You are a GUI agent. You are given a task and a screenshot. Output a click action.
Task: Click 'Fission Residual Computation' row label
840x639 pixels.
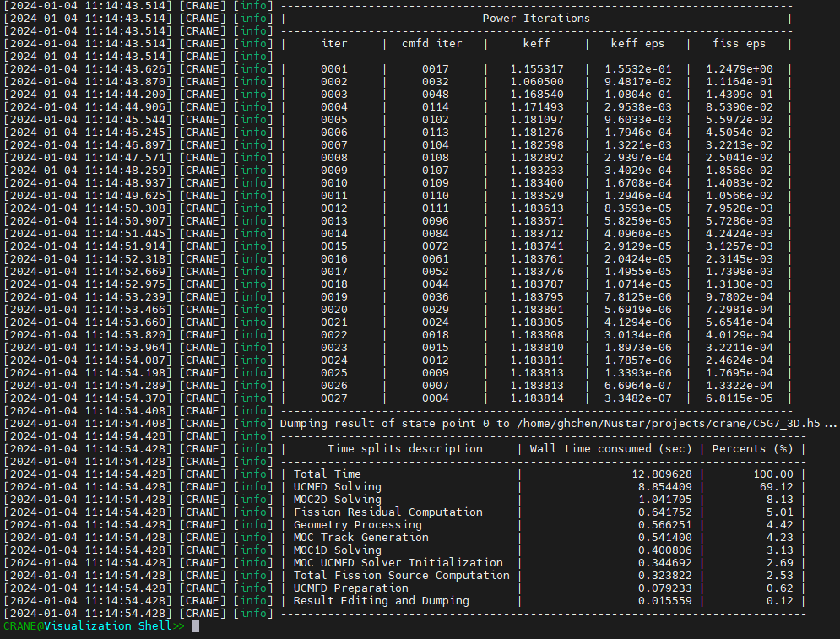click(387, 512)
